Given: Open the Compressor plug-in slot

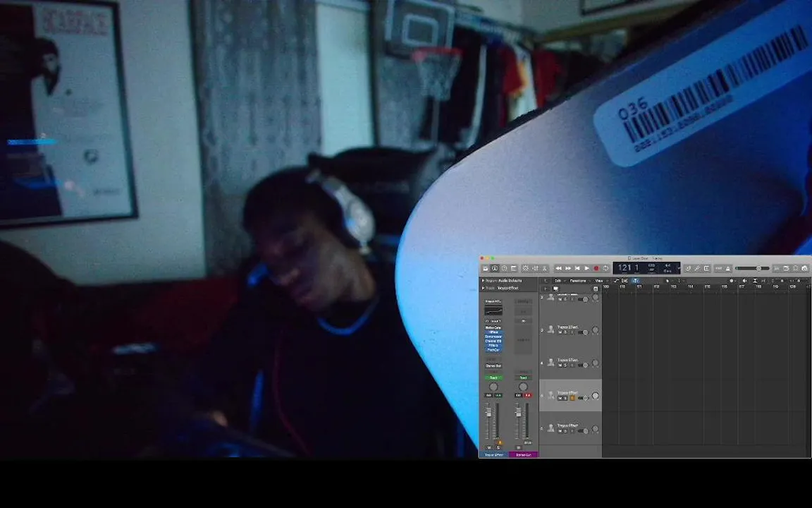Looking at the screenshot, I should coord(493,337).
